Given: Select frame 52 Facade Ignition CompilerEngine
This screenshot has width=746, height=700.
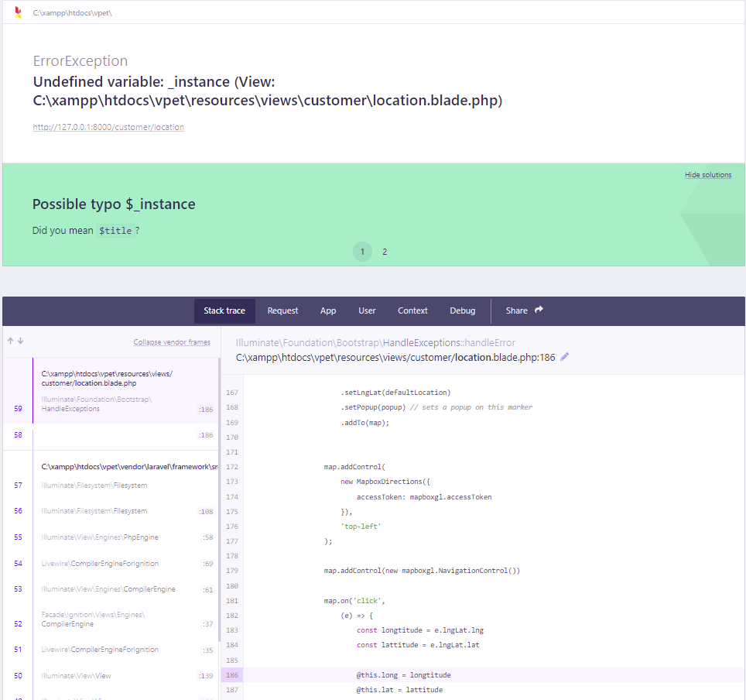Looking at the screenshot, I should (111, 619).
